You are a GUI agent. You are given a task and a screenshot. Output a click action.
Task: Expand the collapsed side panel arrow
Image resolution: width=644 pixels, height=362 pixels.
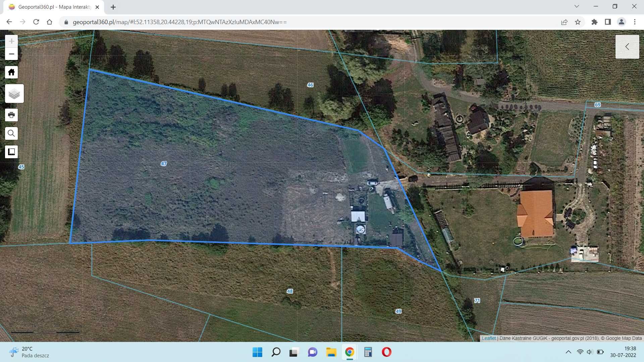(x=627, y=47)
